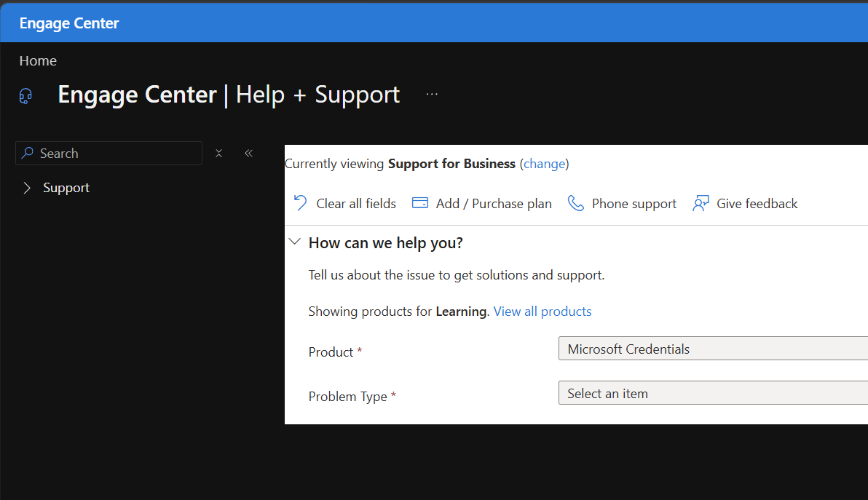This screenshot has width=868, height=500.
Task: Click the Phone support handset icon
Action: [576, 203]
